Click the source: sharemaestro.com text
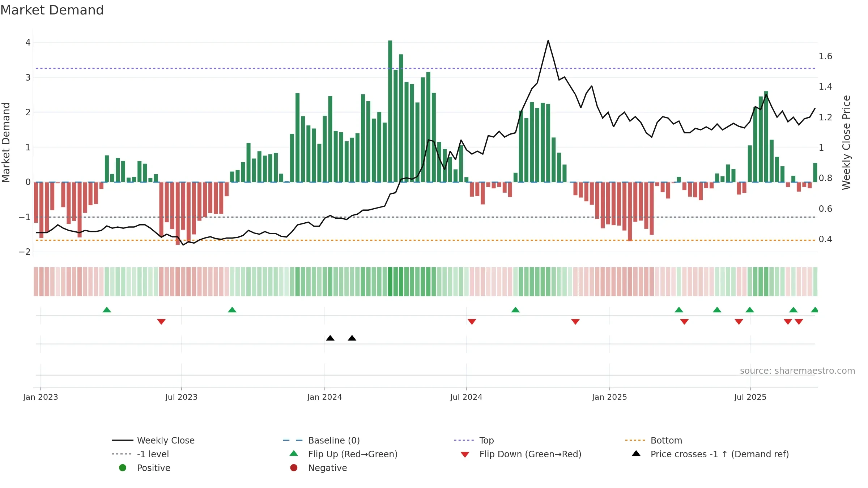868x488 pixels. pos(797,371)
